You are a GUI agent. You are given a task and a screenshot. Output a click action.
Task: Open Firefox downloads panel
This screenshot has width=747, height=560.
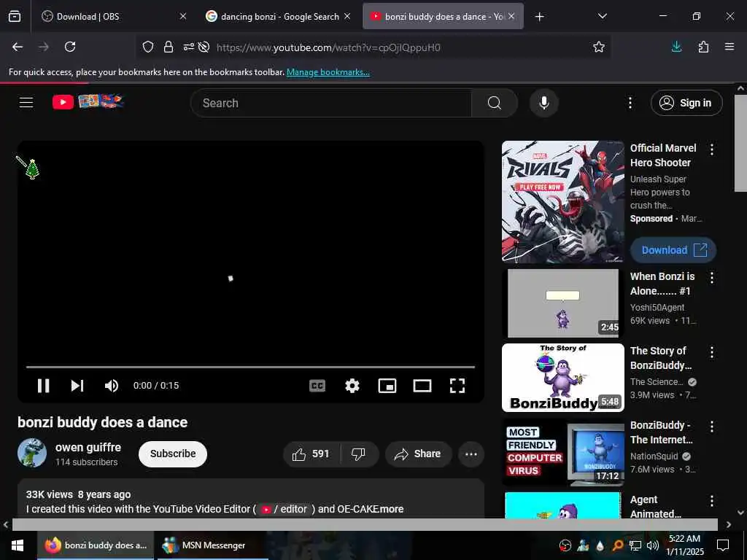click(676, 47)
